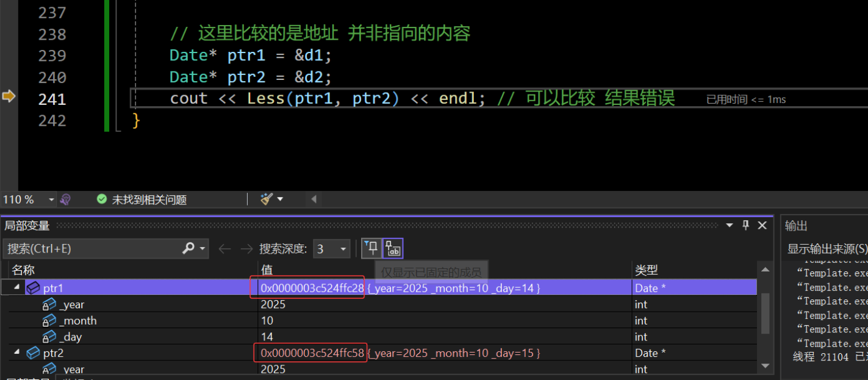The width and height of the screenshot is (868, 380).
Task: Click 'Date *' type cell for ptr1
Action: [x=650, y=288]
